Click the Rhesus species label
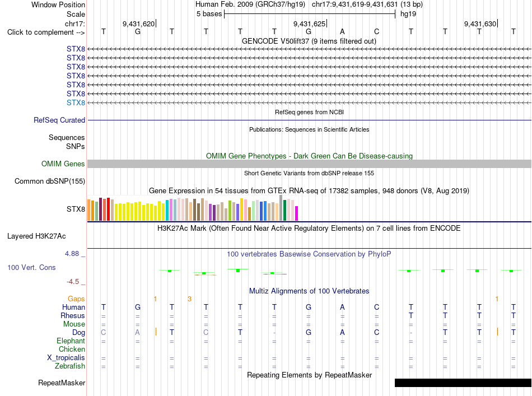Viewport: 532px width, 396px height. [73, 315]
